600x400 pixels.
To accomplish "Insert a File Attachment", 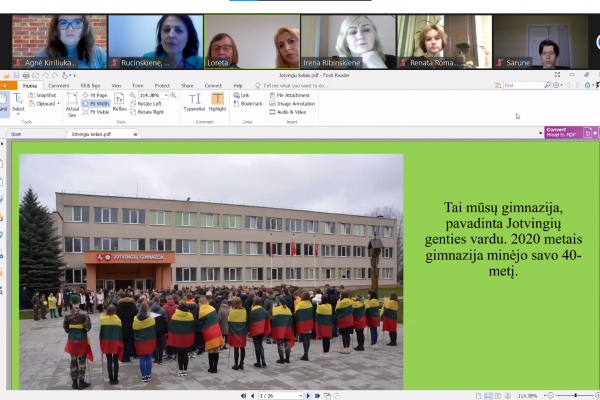I will click(x=290, y=95).
